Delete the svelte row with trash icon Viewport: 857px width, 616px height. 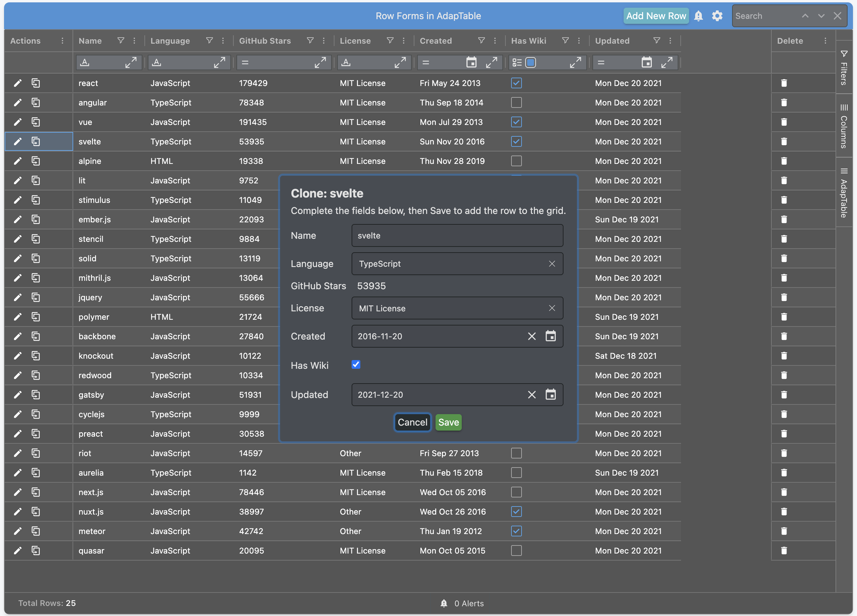tap(784, 141)
